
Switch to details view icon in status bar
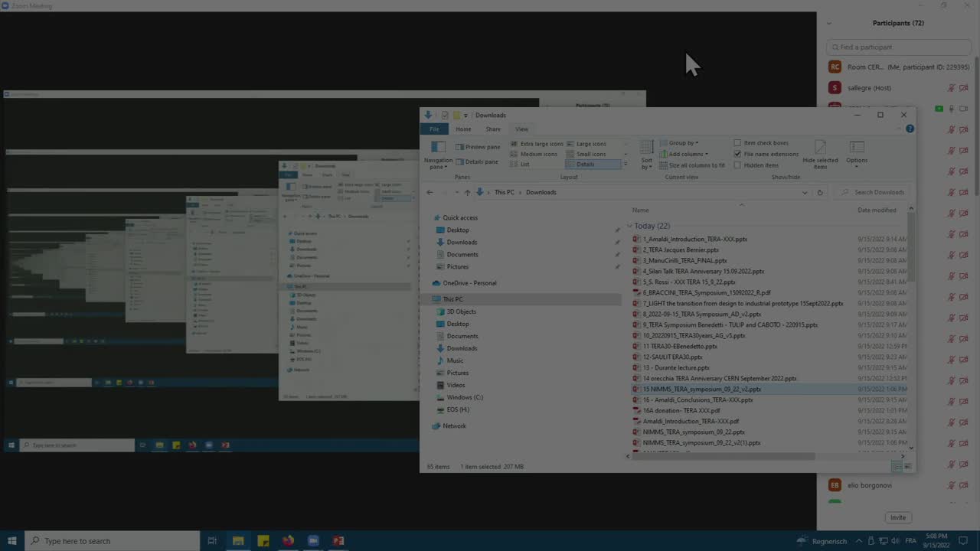click(897, 467)
